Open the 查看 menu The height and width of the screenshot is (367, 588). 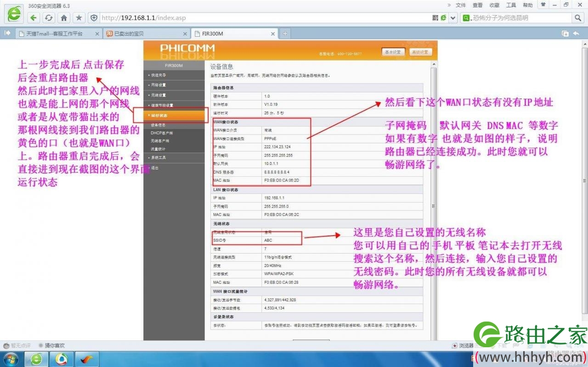tap(478, 5)
